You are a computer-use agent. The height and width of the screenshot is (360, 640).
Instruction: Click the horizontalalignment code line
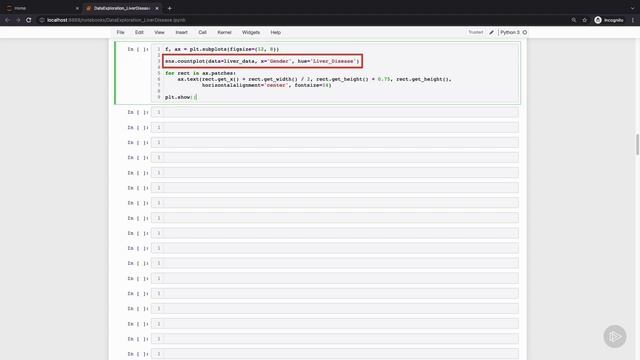(x=267, y=85)
